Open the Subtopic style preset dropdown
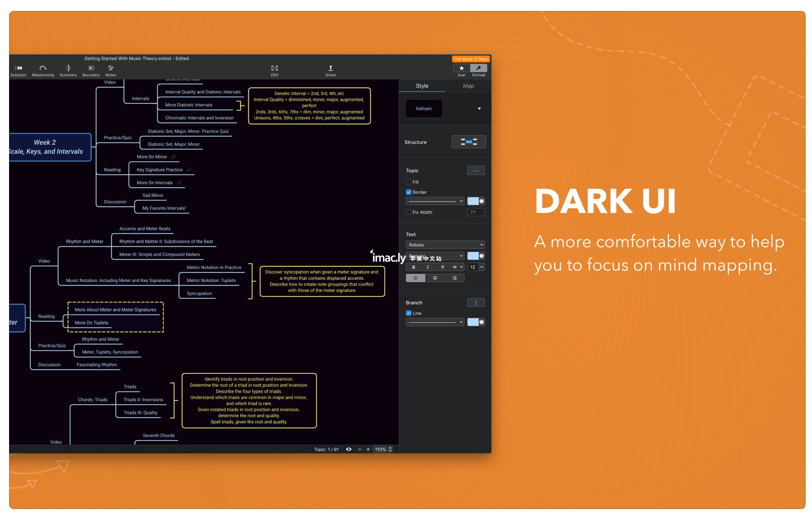The width and height of the screenshot is (812, 515). click(x=479, y=109)
